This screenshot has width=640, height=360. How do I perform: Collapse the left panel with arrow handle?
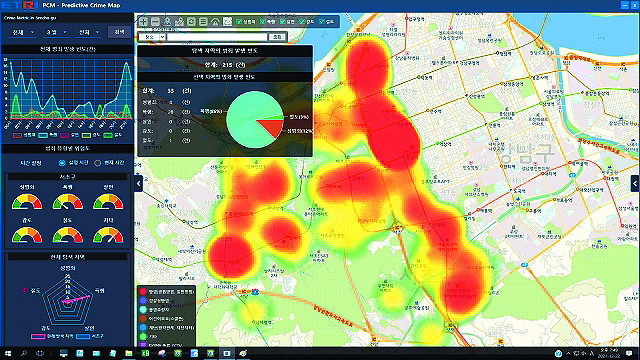click(138, 184)
